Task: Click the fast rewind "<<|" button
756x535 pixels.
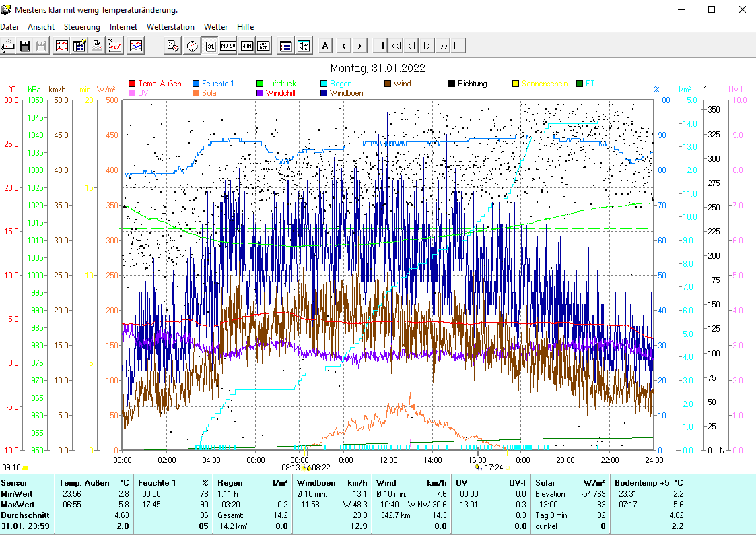Action: 397,46
